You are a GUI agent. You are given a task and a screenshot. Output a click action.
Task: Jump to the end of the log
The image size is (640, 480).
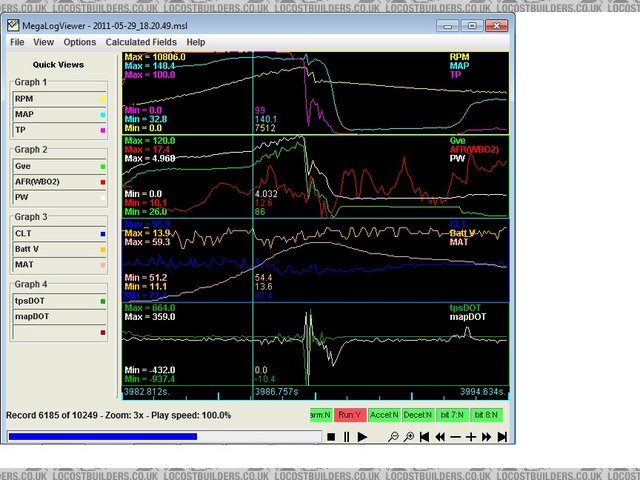point(502,437)
